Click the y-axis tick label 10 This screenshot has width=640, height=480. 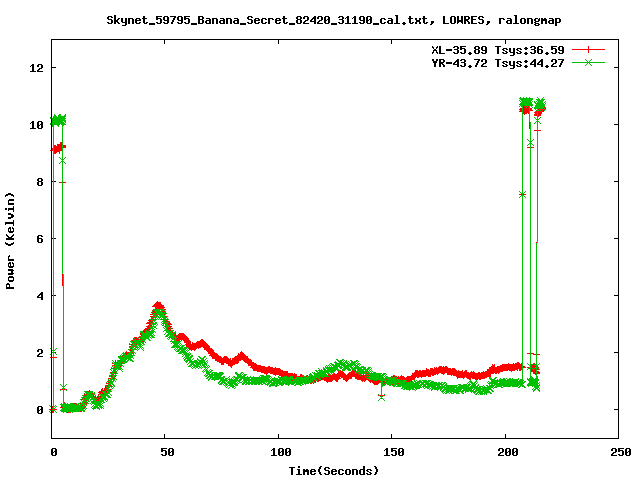pyautogui.click(x=36, y=125)
